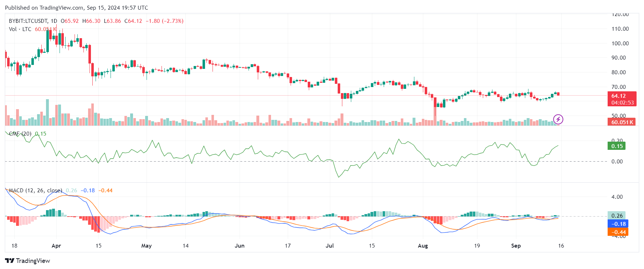Click the 70.00 price axis label
This screenshot has height=269, width=644.
(x=619, y=87)
